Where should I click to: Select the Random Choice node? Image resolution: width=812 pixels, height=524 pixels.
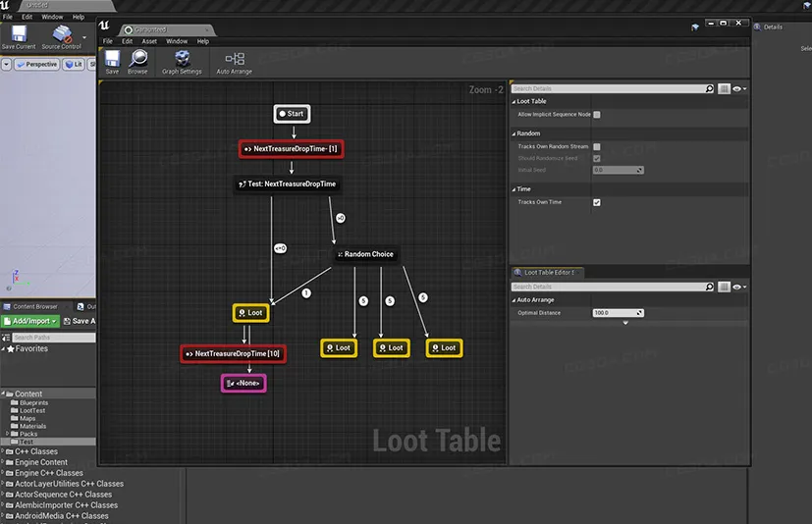click(x=365, y=254)
